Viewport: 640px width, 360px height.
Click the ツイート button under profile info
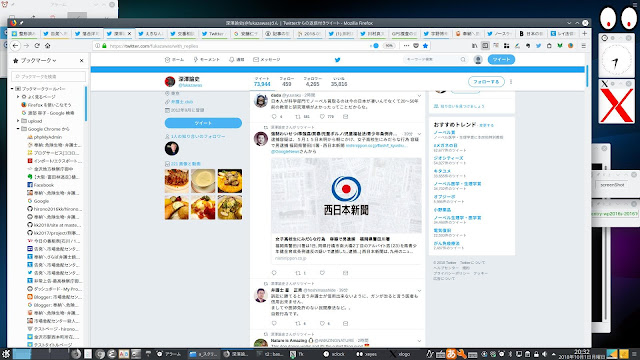pyautogui.click(x=203, y=123)
